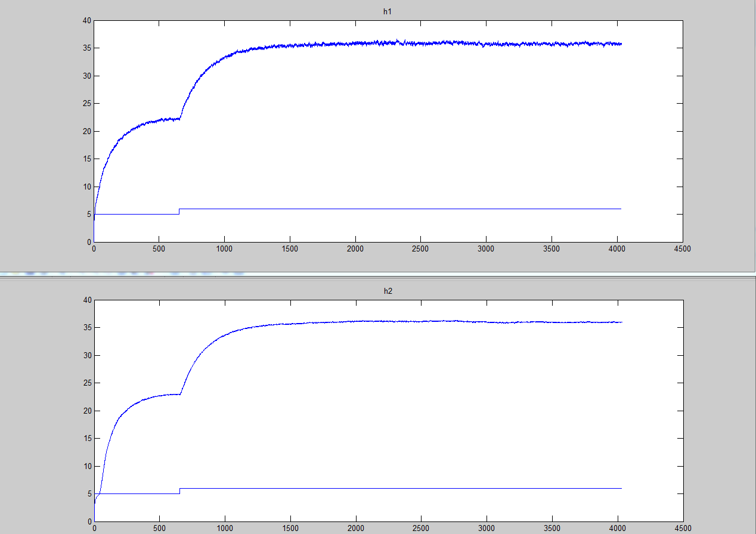The width and height of the screenshot is (756, 534).
Task: Select the 500 x-axis tick label in h1
Action: tap(159, 249)
